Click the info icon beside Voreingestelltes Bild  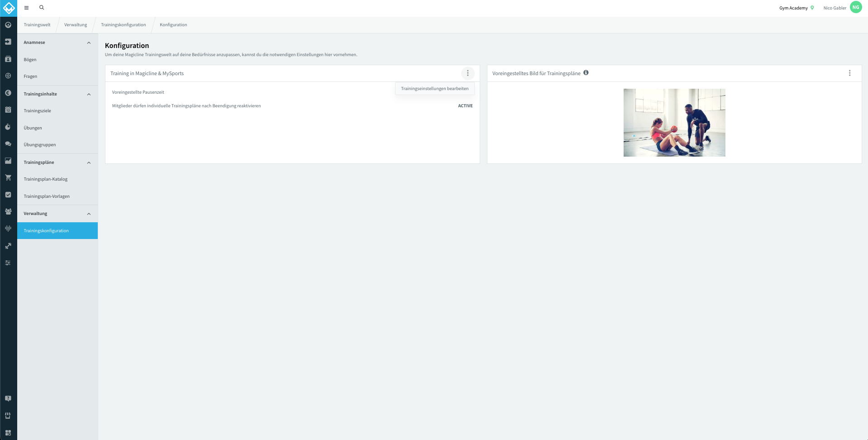pyautogui.click(x=586, y=72)
